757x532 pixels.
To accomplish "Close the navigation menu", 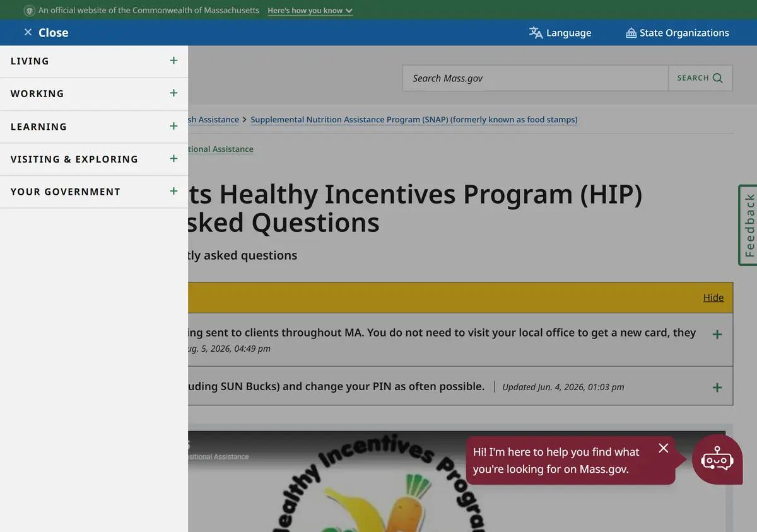I will coord(46,33).
